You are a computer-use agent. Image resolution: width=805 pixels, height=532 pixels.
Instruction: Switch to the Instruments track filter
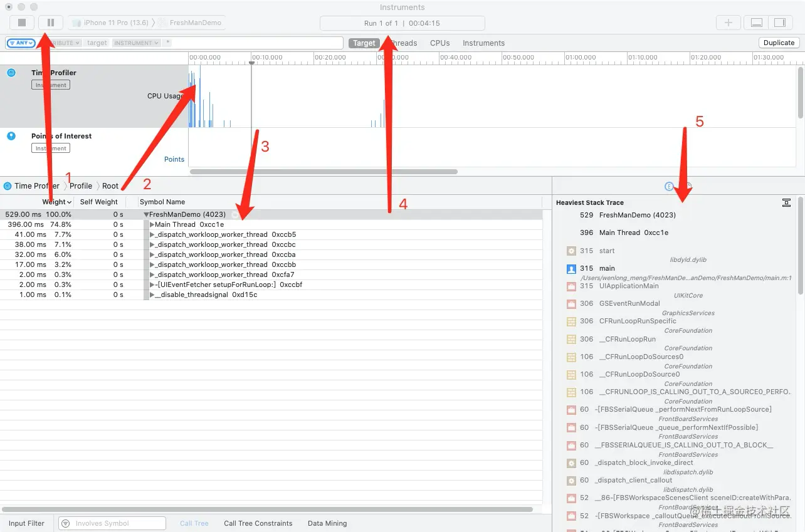pyautogui.click(x=483, y=43)
